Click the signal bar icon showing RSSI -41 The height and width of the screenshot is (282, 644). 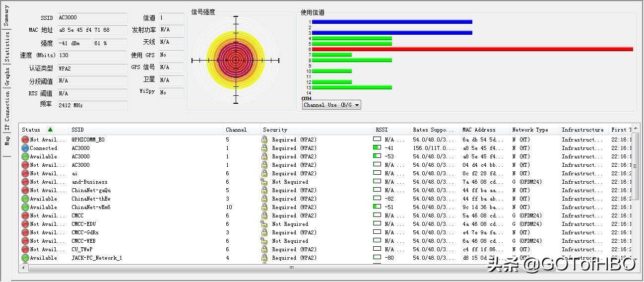pos(377,148)
